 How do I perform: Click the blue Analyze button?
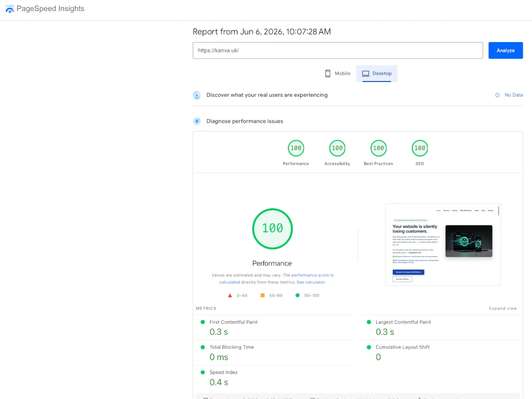click(506, 50)
